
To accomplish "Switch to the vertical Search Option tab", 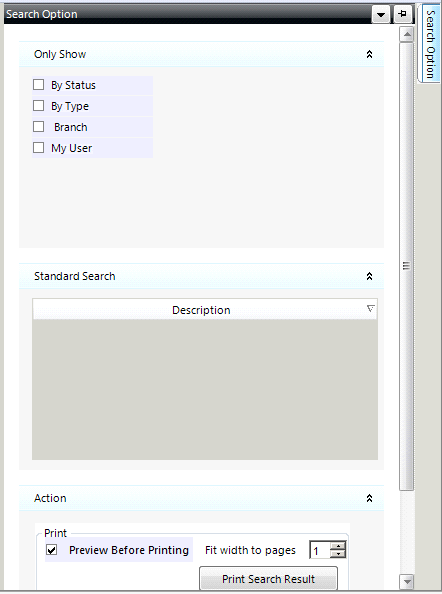I will pos(430,43).
